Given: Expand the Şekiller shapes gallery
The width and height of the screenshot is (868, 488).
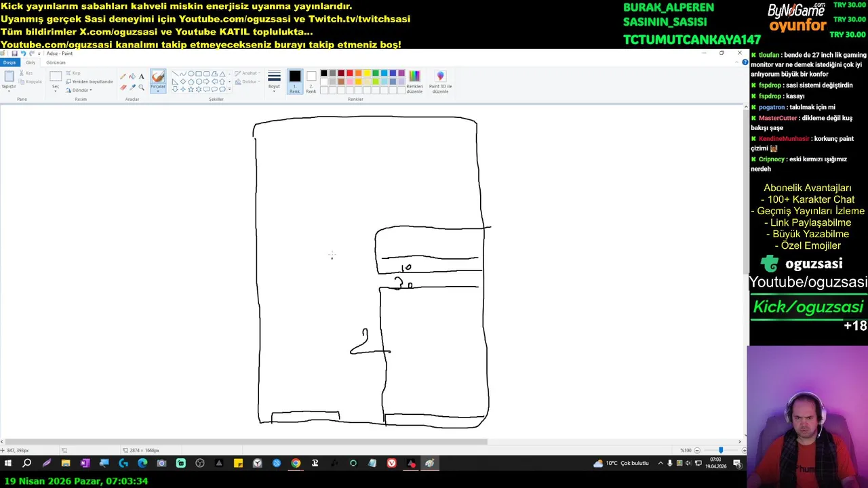Looking at the screenshot, I should (x=229, y=89).
